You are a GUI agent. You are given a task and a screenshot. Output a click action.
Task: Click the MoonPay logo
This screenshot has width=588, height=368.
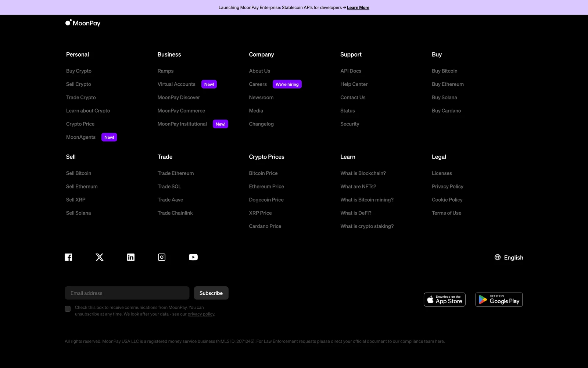tap(83, 23)
